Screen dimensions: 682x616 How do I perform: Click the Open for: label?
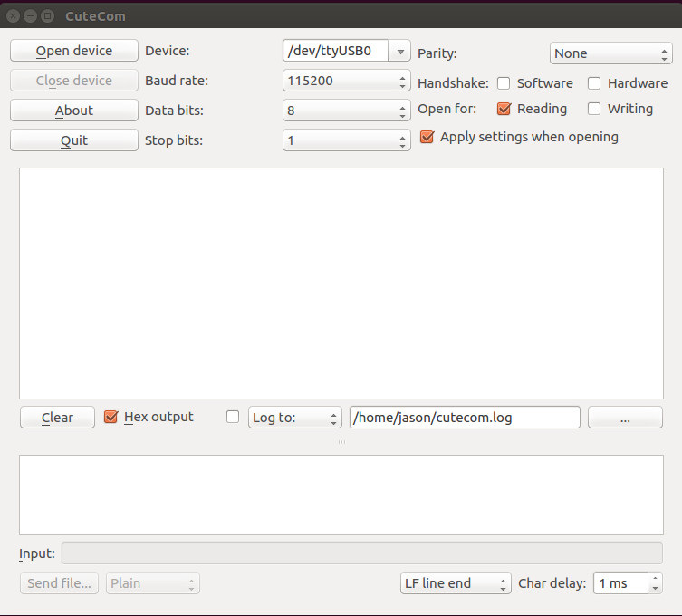[x=447, y=109]
